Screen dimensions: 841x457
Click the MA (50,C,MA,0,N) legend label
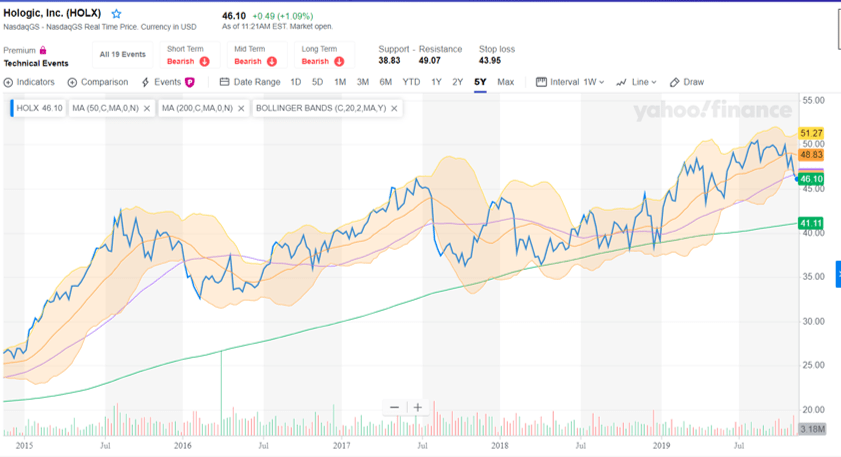[x=106, y=108]
